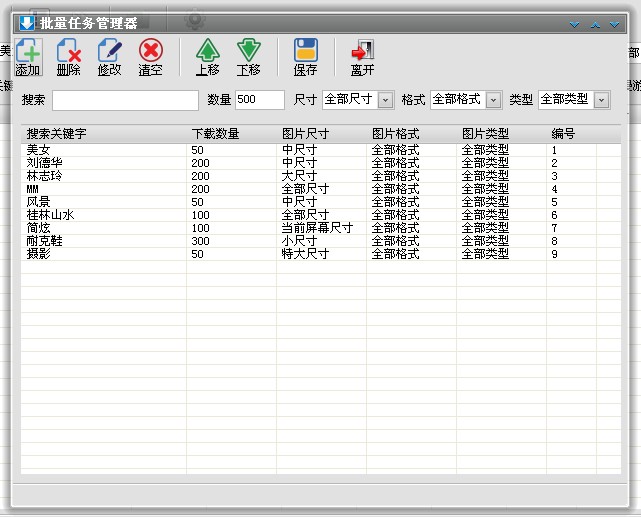Click the 修改 (edit) task icon
641x517 pixels.
110,57
